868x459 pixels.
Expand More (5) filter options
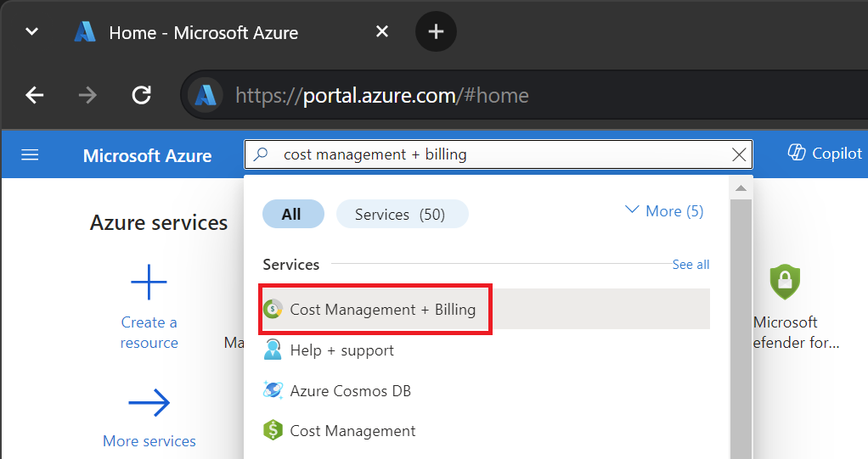tap(664, 211)
